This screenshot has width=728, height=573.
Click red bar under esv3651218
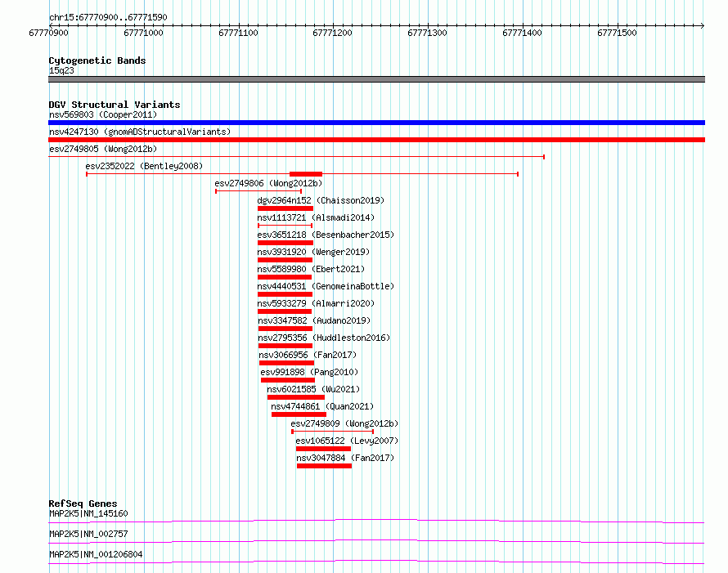pos(285,243)
